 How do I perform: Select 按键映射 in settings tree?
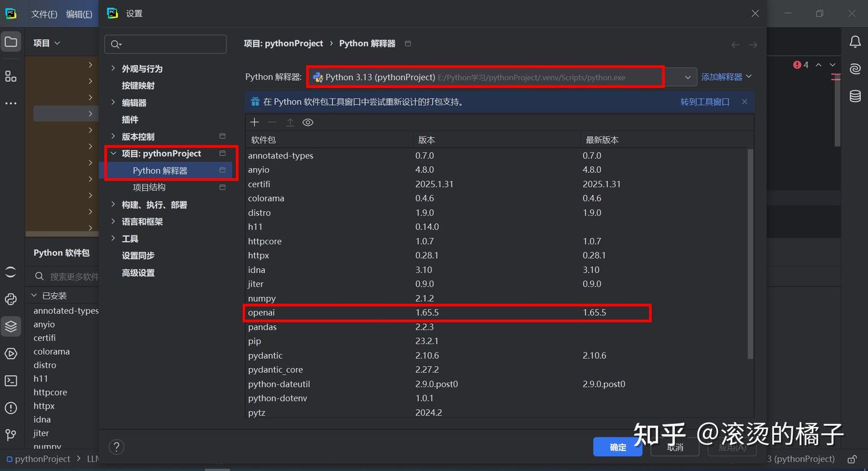(x=138, y=86)
